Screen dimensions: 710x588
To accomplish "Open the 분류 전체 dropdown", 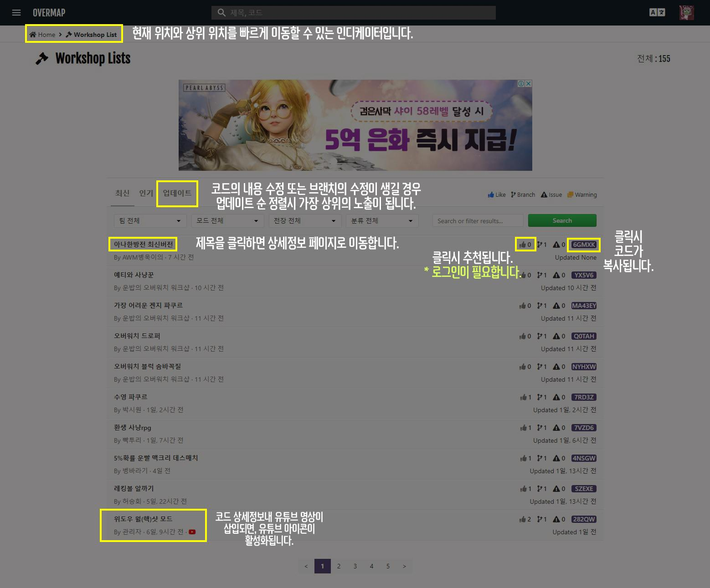I will [382, 220].
